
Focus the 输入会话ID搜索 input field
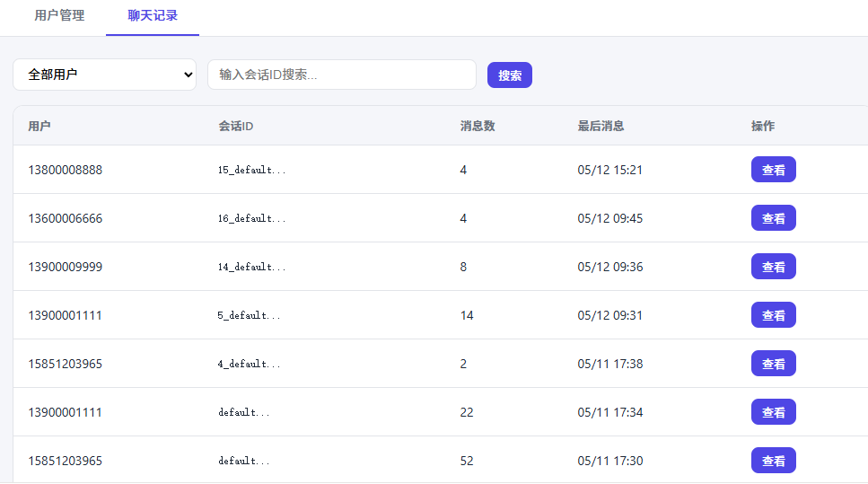pos(342,75)
